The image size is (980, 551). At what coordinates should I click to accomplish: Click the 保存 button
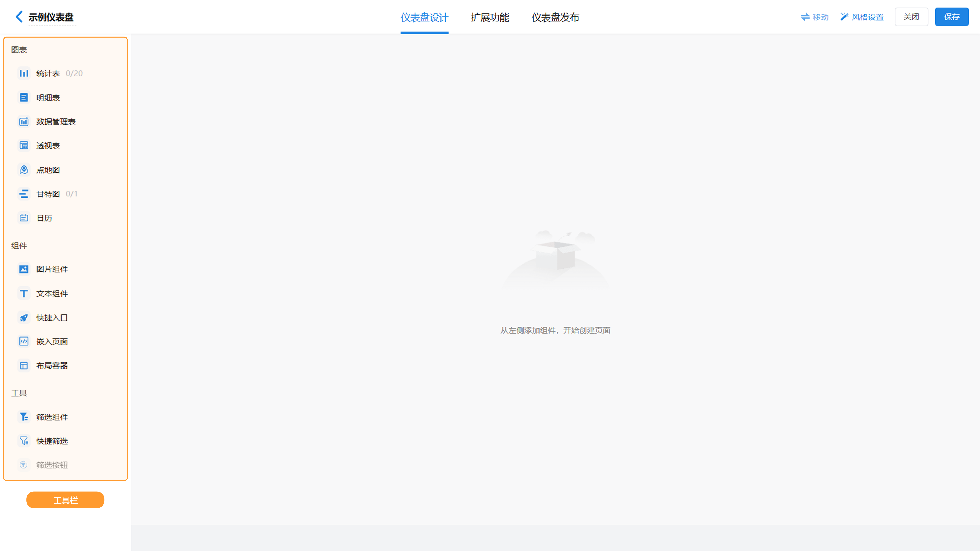[951, 17]
